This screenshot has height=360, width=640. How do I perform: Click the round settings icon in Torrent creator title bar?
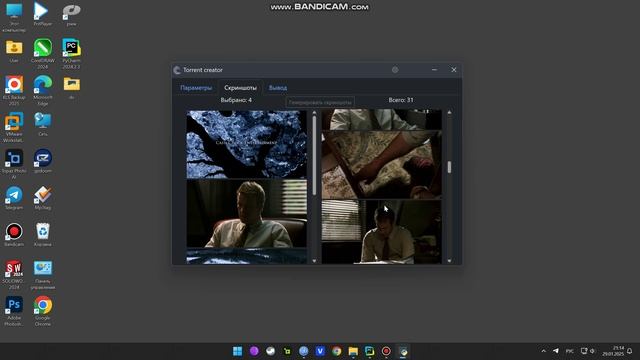tap(395, 70)
